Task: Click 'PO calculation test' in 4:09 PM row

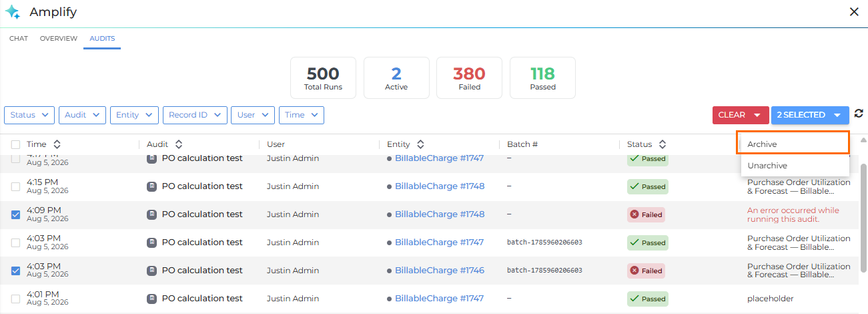Action: tap(202, 214)
